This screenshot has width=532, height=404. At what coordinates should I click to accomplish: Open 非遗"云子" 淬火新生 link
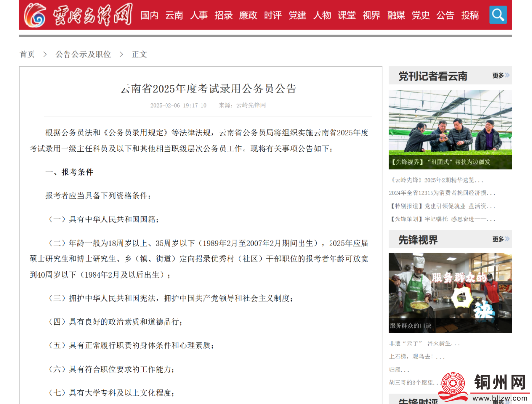[424, 343]
